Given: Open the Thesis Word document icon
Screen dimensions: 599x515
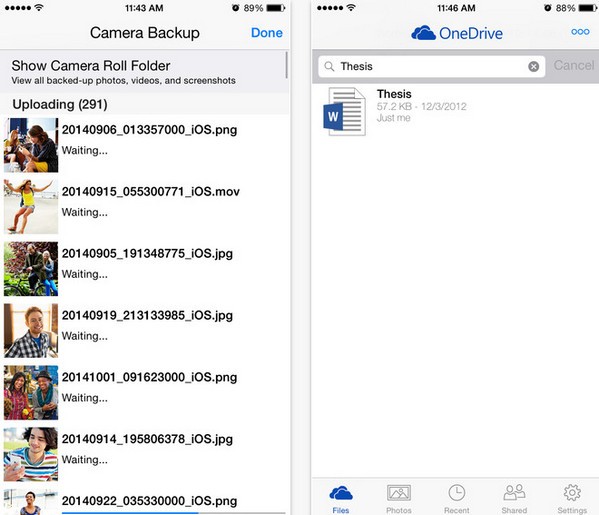Looking at the screenshot, I should (344, 111).
